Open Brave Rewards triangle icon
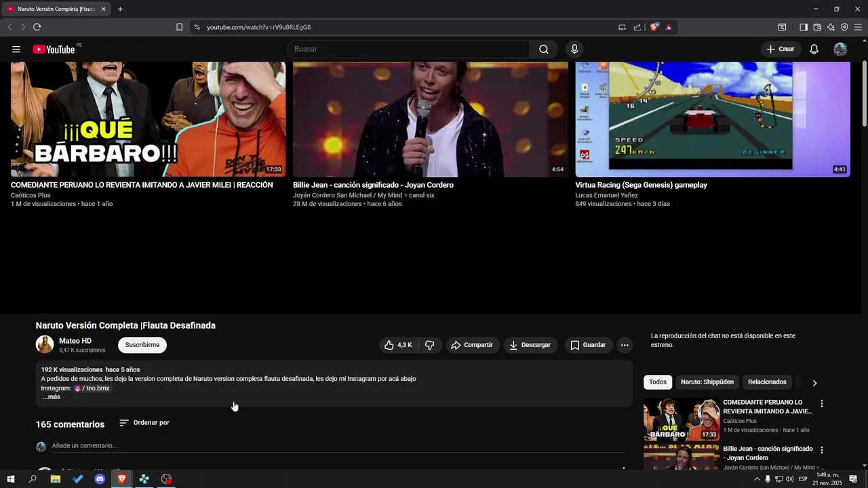Viewport: 868px width, 488px height. pos(669,27)
